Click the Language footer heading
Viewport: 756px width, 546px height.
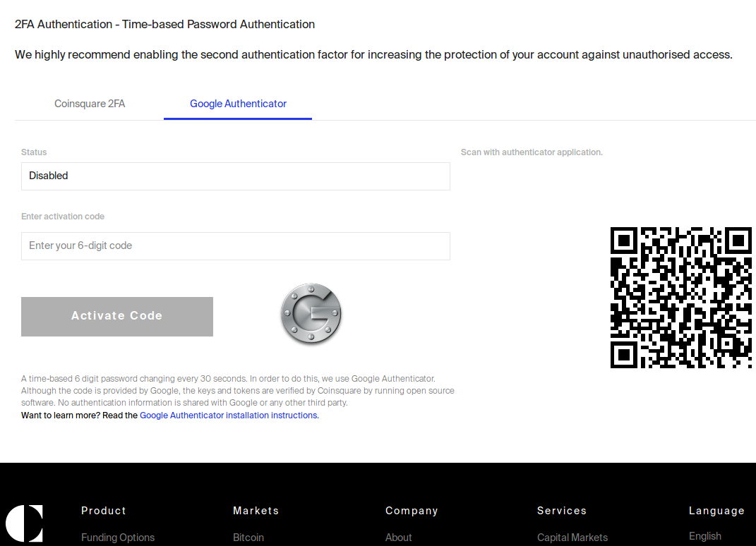717,511
